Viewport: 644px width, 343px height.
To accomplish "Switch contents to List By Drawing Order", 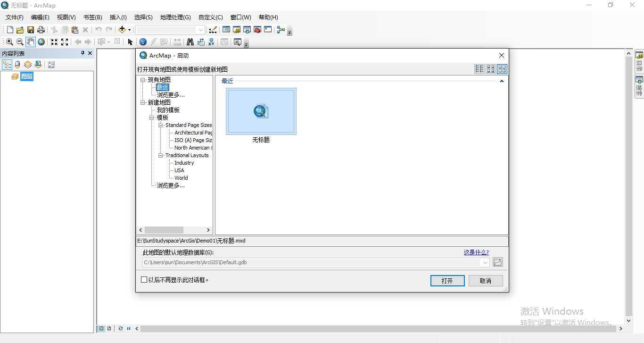I will [7, 65].
